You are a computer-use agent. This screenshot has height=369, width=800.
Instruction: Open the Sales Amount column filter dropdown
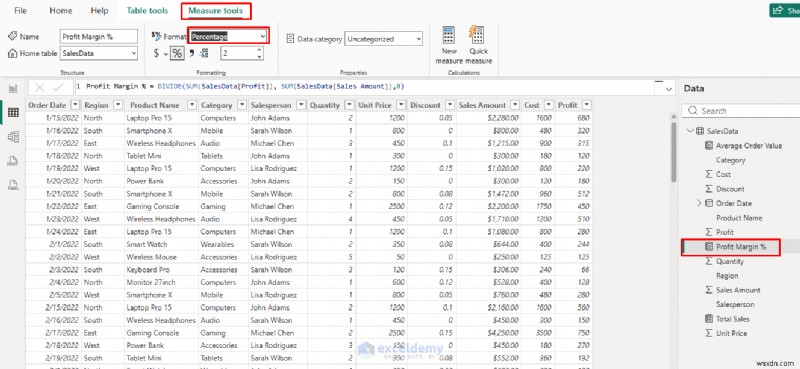pos(514,105)
